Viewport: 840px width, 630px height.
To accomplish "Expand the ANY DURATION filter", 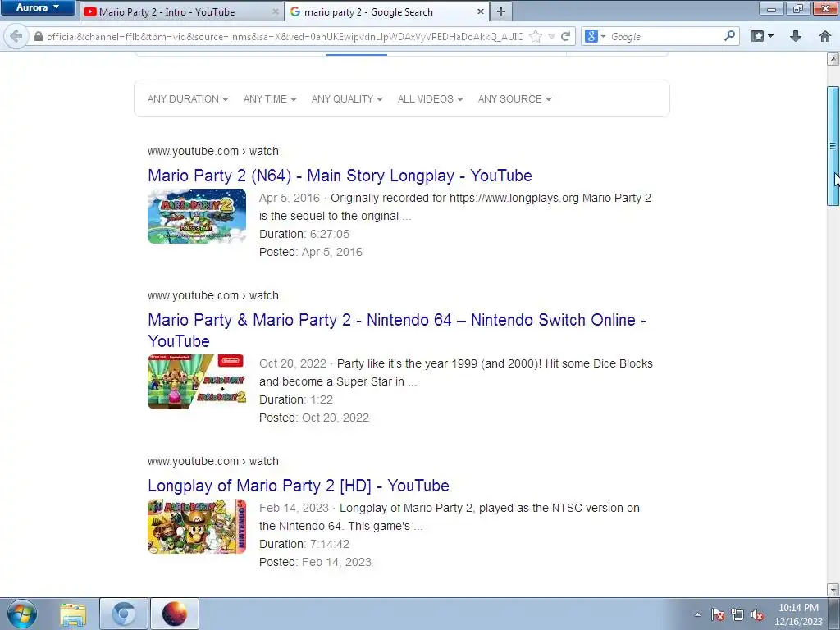I will click(x=188, y=99).
